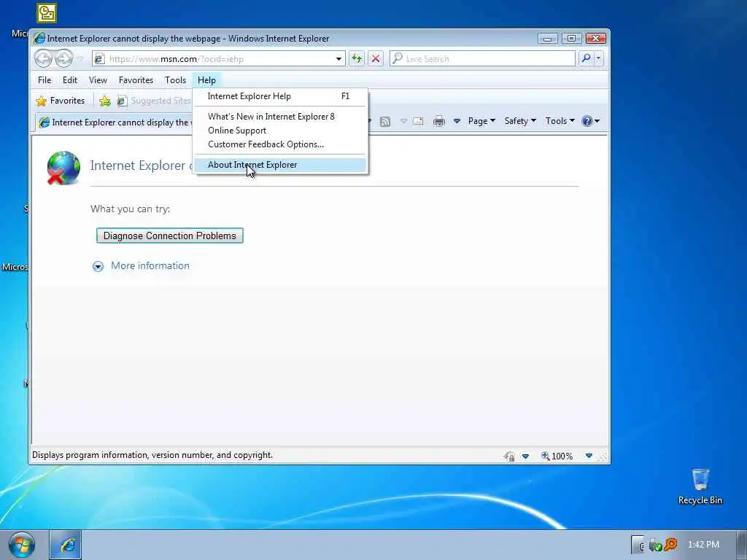Open the Tools menu in menu bar

pyautogui.click(x=175, y=80)
